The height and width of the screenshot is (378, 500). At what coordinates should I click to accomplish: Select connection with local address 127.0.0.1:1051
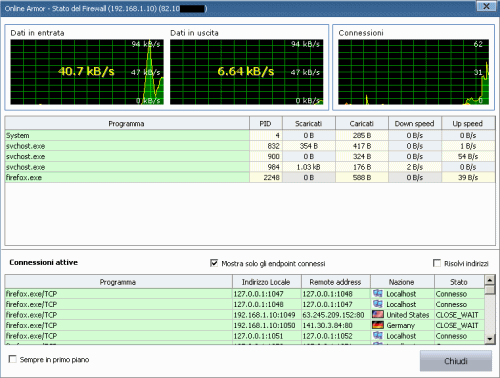click(x=245, y=336)
